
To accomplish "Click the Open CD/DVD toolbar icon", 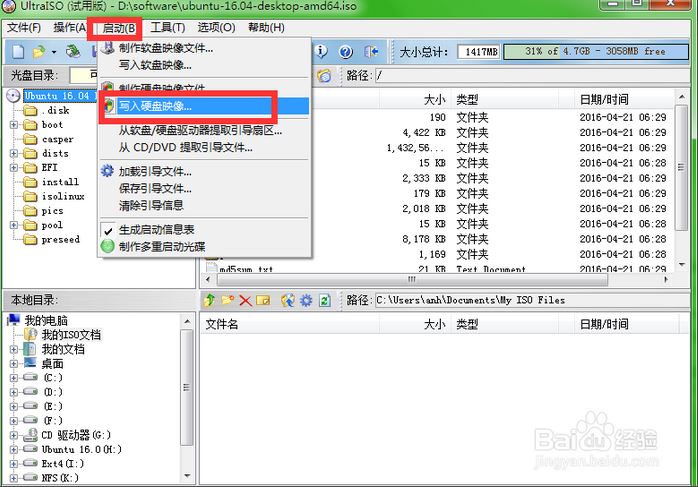I will tap(73, 52).
